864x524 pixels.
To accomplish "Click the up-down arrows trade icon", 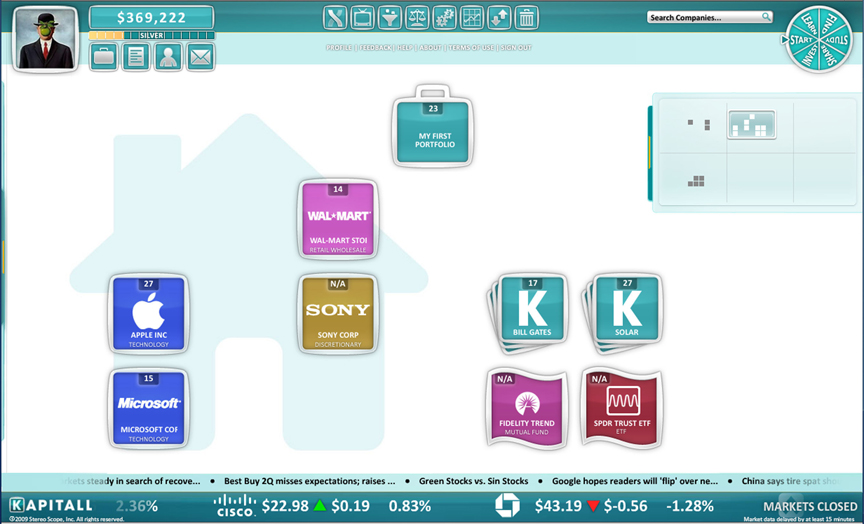I will [499, 17].
